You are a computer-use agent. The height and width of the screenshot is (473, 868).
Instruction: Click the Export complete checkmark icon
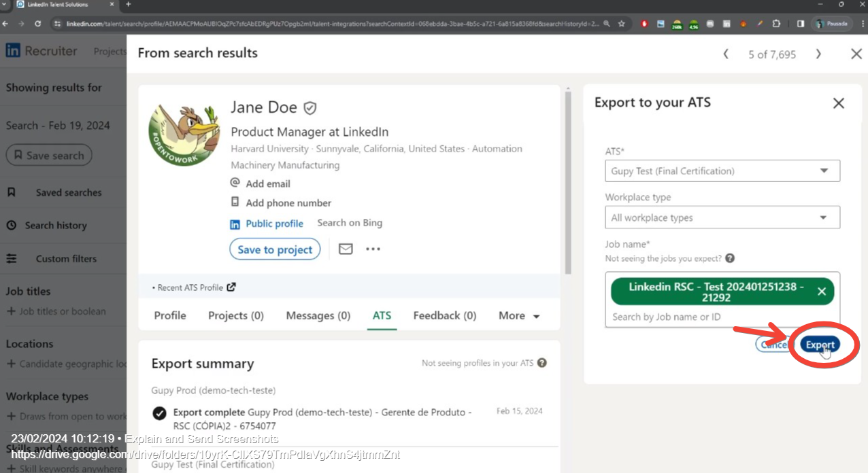[159, 413]
